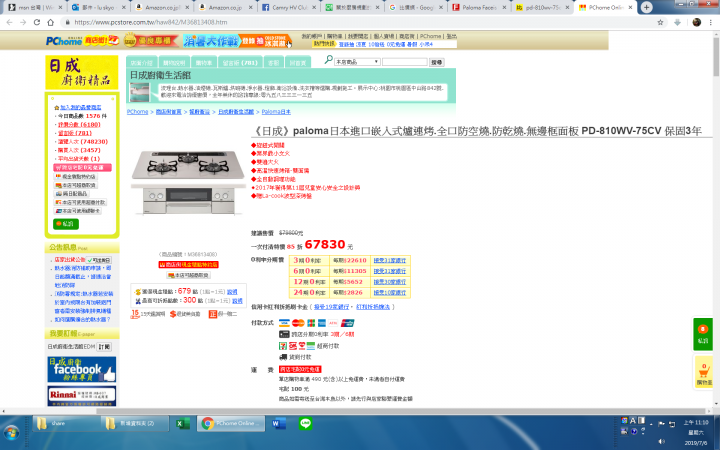The width and height of the screenshot is (720, 450).
Task: Click inside the store search text field
Action: pyautogui.click(x=405, y=62)
